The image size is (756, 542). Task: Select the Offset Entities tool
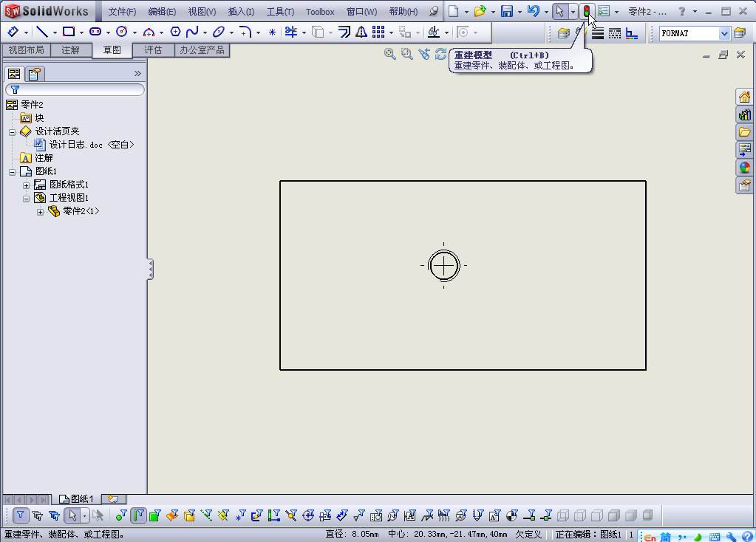tap(344, 32)
